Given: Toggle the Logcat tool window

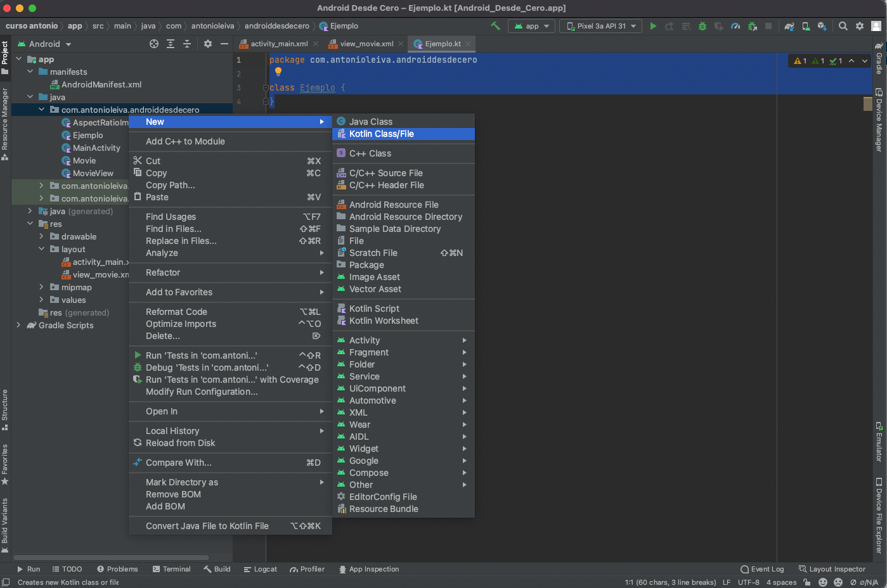Looking at the screenshot, I should click(261, 569).
